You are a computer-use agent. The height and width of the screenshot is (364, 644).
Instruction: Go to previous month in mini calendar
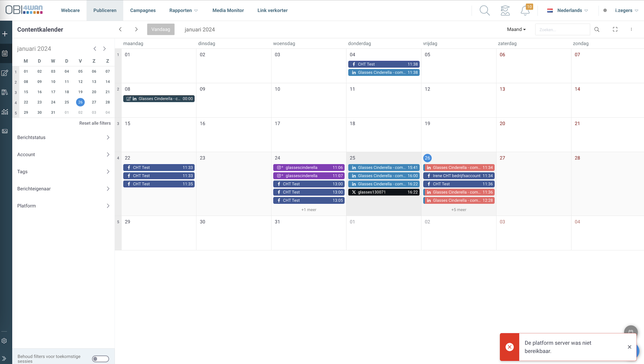click(x=95, y=49)
